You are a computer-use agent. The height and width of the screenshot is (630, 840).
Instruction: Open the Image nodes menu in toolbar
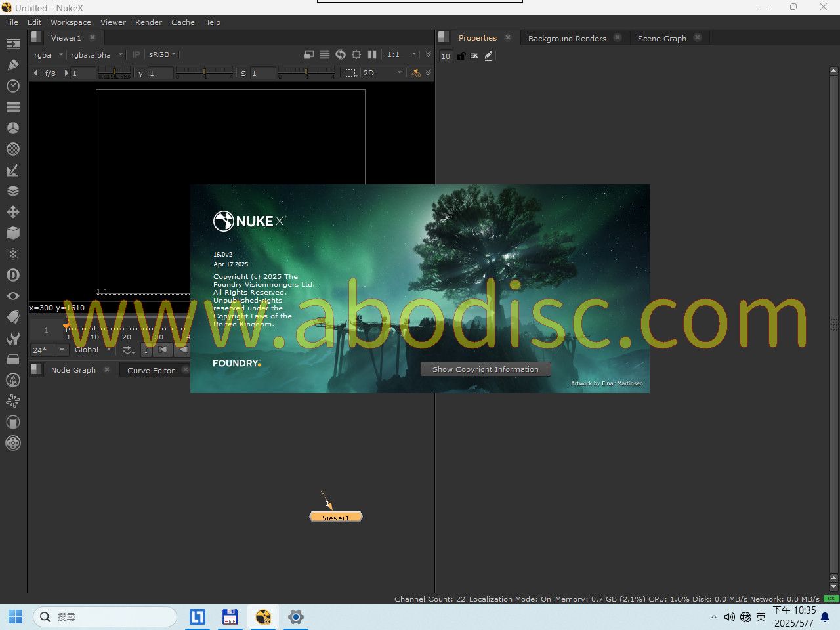point(13,44)
